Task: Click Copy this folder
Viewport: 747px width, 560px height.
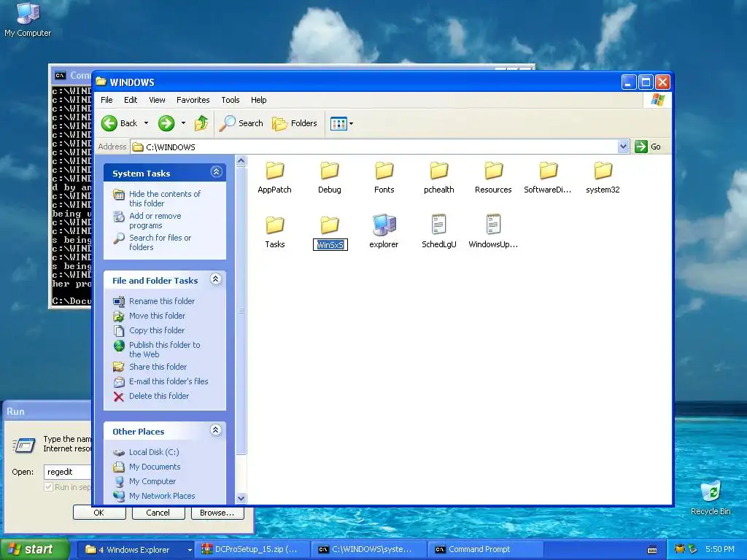Action: [x=157, y=330]
